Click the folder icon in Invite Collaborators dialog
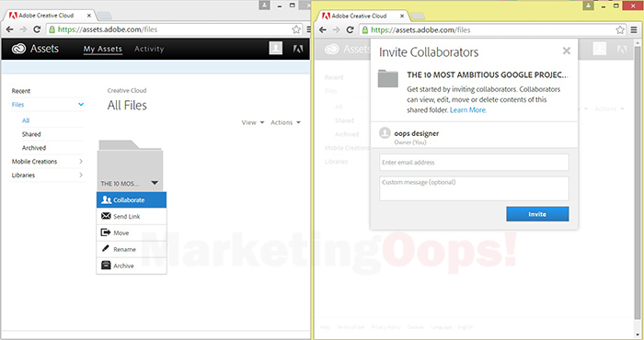 pos(387,78)
